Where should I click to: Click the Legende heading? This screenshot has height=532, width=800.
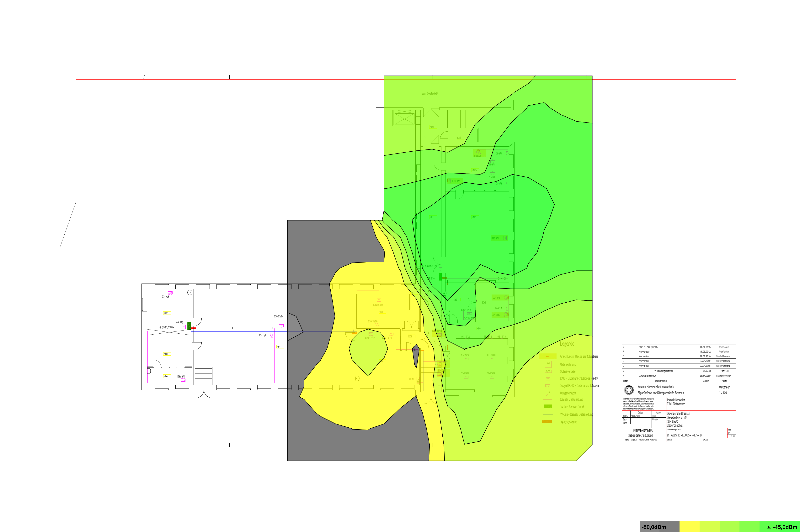pos(567,344)
